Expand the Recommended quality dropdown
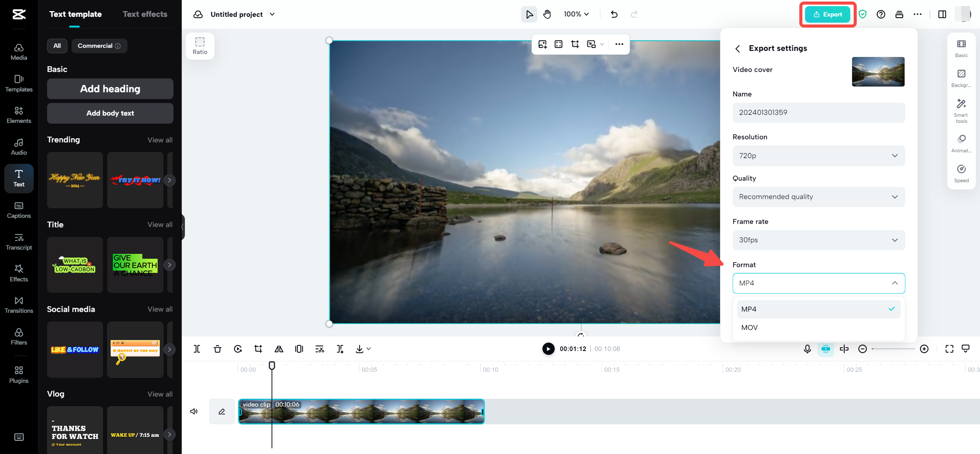Image resolution: width=980 pixels, height=454 pixels. (818, 197)
